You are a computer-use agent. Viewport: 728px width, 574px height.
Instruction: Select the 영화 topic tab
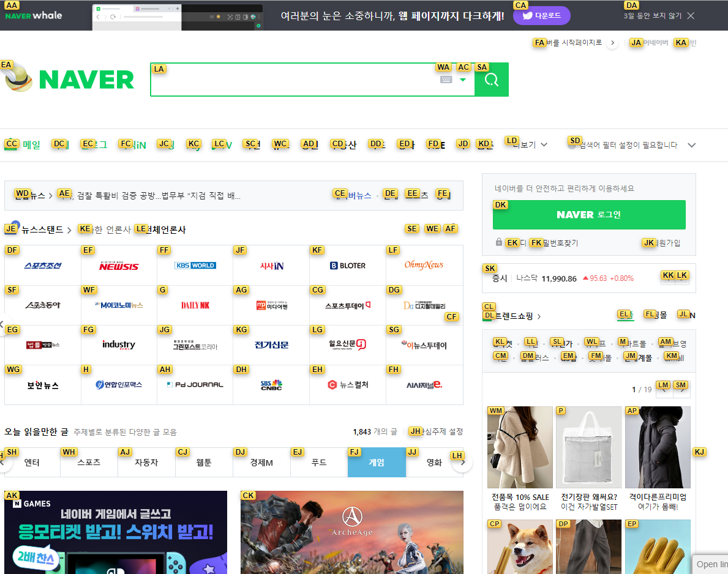pyautogui.click(x=434, y=462)
